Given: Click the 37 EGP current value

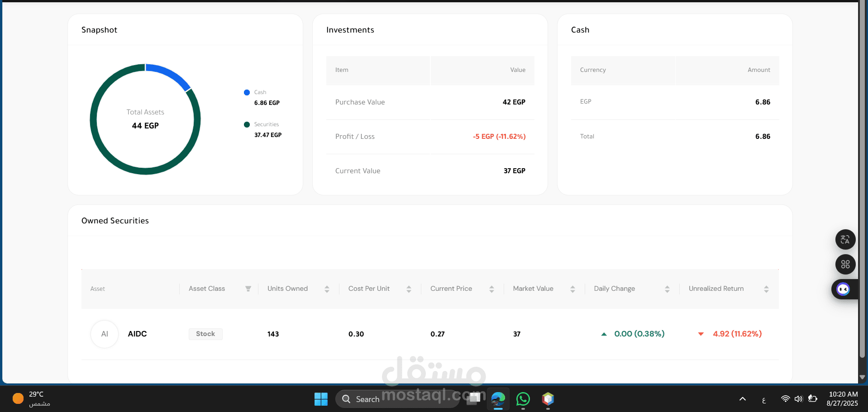Looking at the screenshot, I should (515, 171).
